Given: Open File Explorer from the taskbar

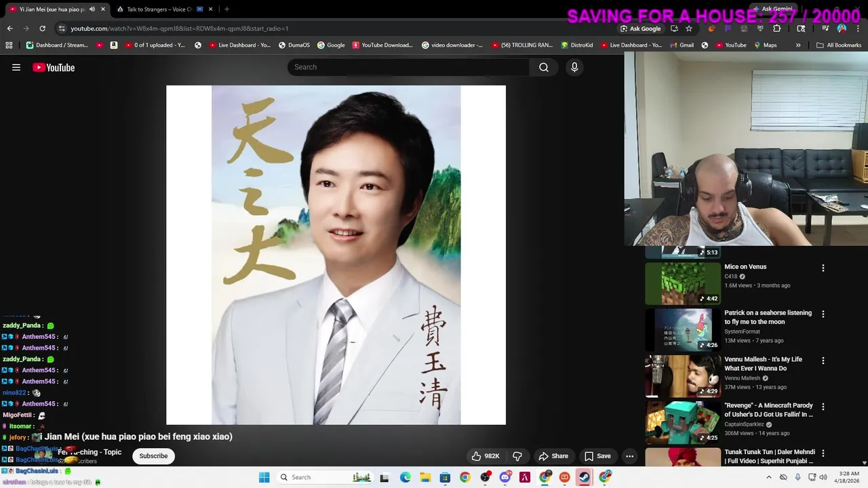Looking at the screenshot, I should point(425,477).
